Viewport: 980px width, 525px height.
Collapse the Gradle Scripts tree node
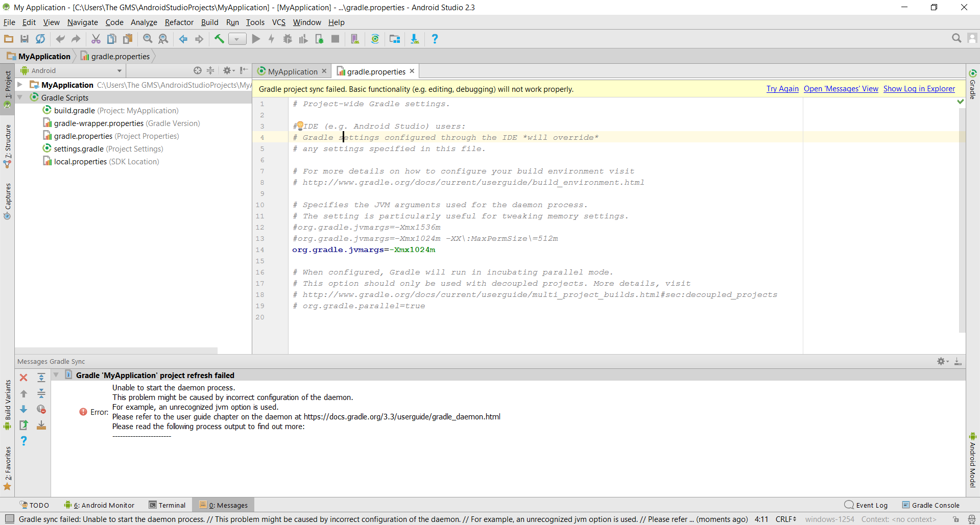pos(20,97)
